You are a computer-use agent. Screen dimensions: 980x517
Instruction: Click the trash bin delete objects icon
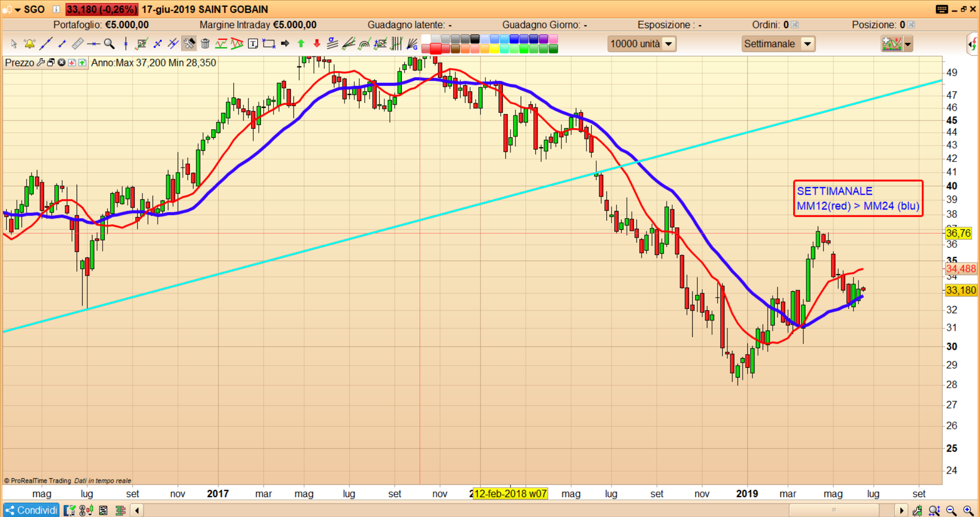(x=205, y=44)
